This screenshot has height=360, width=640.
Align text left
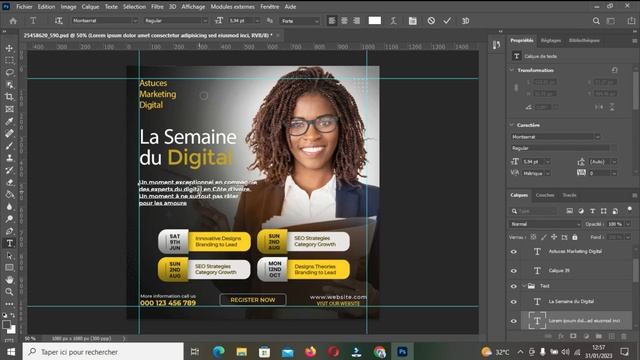tap(332, 21)
